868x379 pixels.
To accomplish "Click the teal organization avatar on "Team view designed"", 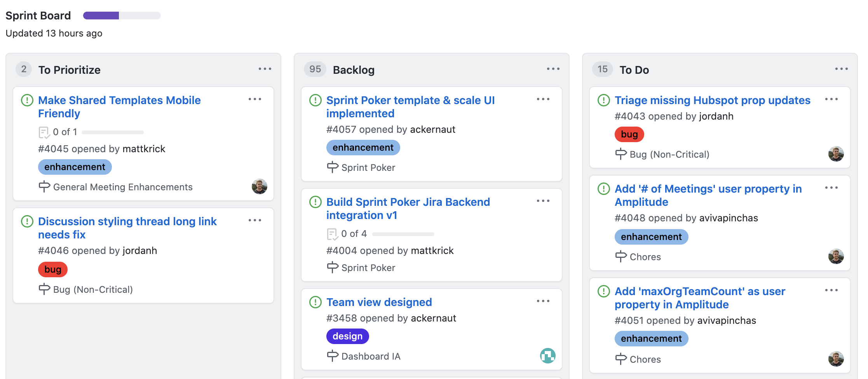I will [548, 355].
